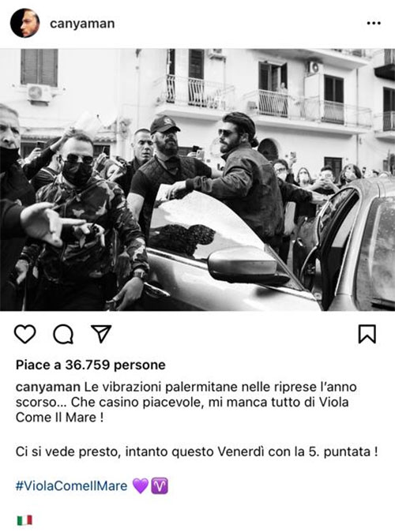Click the caption text about Palermo

186,402
